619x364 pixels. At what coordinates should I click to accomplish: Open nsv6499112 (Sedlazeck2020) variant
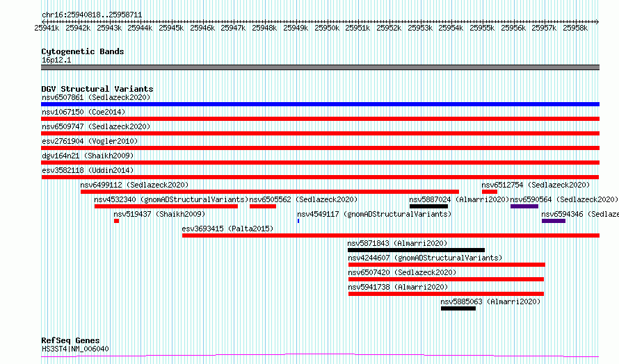(134, 185)
